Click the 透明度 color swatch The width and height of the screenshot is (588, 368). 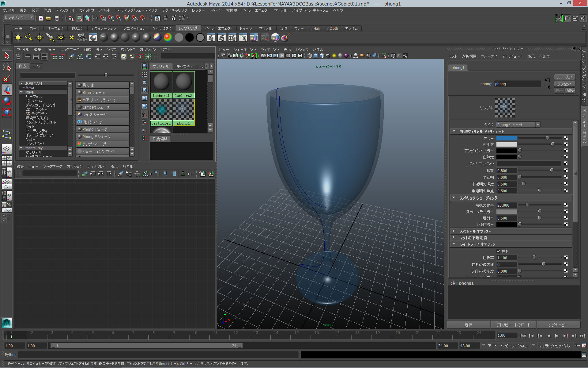click(x=507, y=144)
